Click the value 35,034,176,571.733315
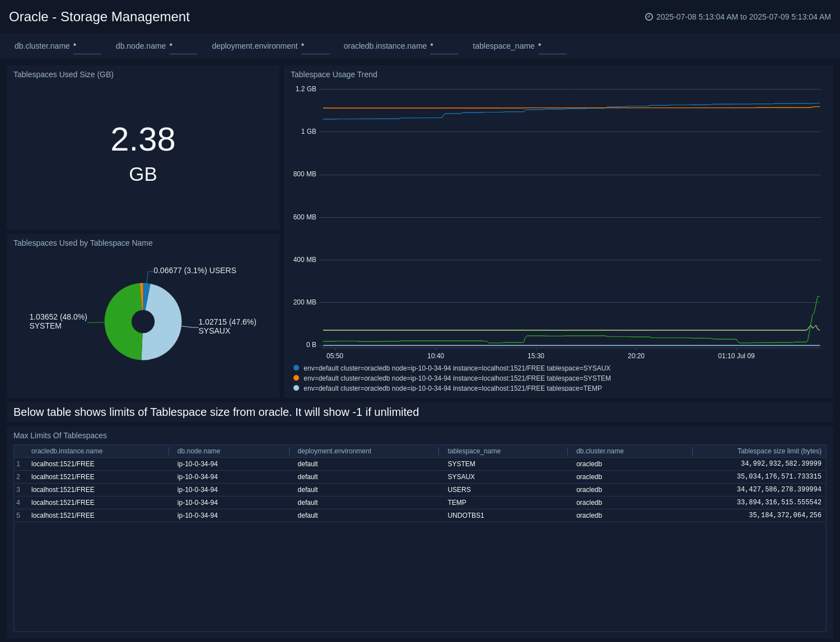This screenshot has height=642, width=840. tap(779, 477)
